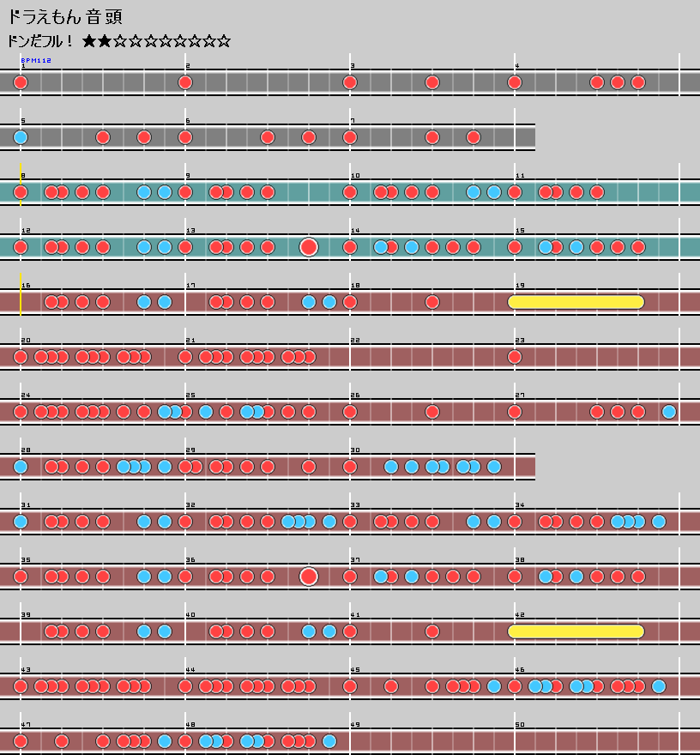Select the red note starting measure 10
The width and height of the screenshot is (700, 755).
pyautogui.click(x=350, y=192)
